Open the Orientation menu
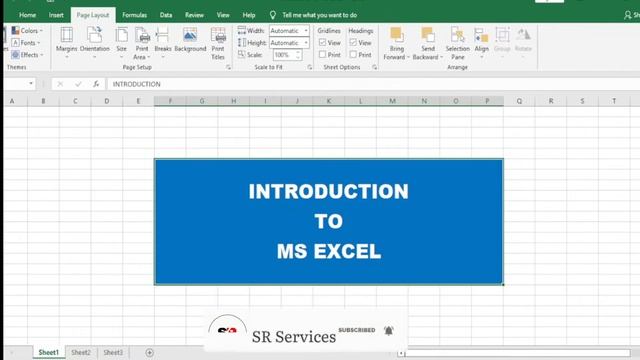The width and height of the screenshot is (640, 360). (95, 42)
